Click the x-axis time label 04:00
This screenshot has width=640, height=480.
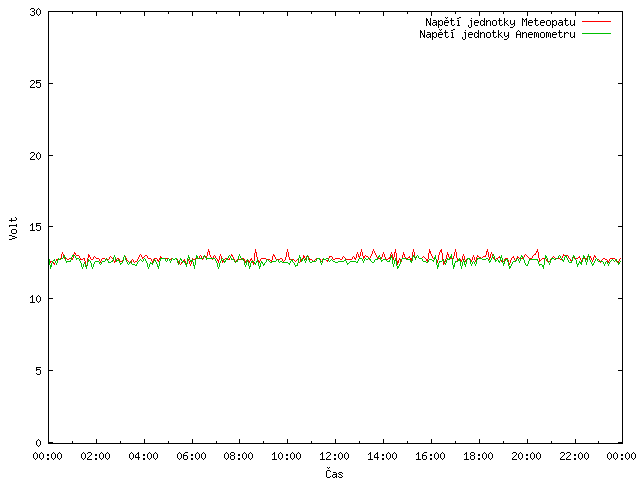point(143,456)
